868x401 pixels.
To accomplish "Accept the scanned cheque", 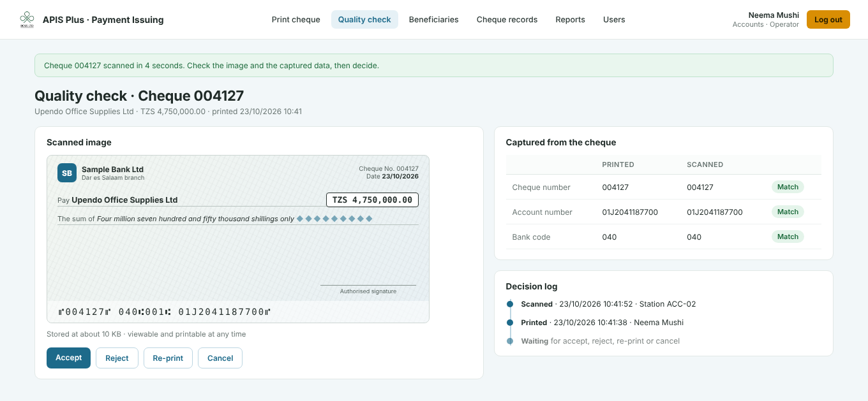I will (68, 358).
